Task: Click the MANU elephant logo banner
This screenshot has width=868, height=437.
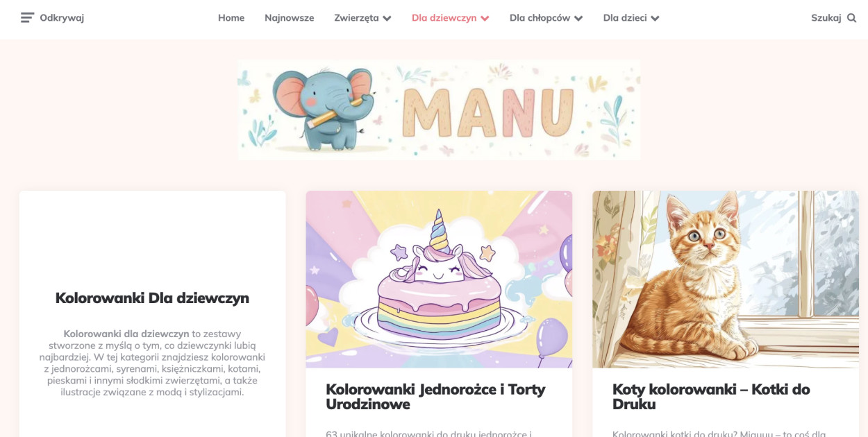Action: point(439,110)
